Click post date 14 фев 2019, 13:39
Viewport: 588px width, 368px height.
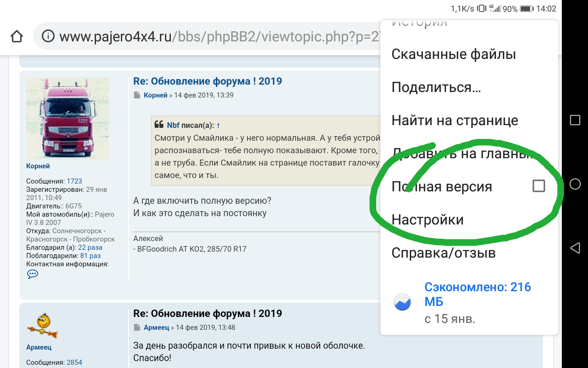[204, 95]
